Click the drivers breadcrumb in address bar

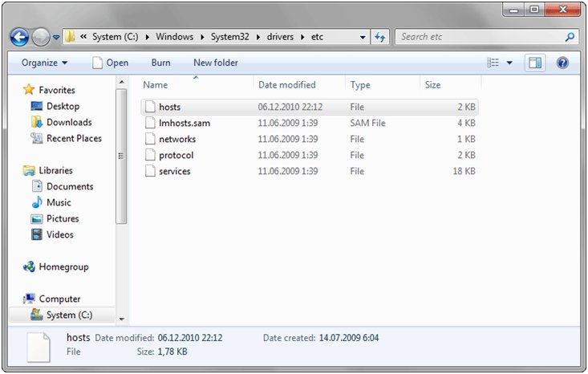tap(280, 37)
